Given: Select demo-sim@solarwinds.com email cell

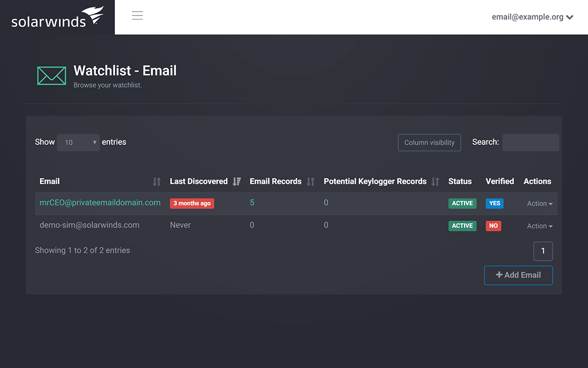Looking at the screenshot, I should (89, 225).
